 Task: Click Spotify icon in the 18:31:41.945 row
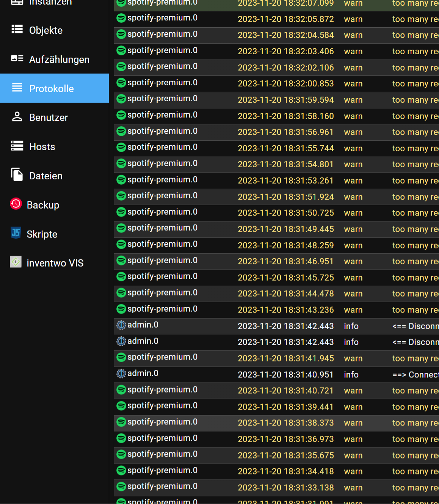[x=121, y=358]
